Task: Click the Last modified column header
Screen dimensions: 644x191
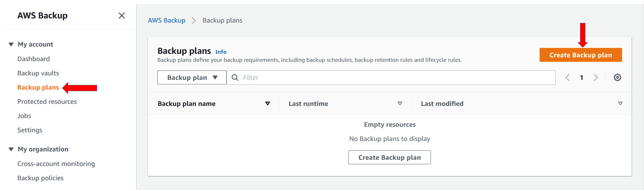Action: 442,103
